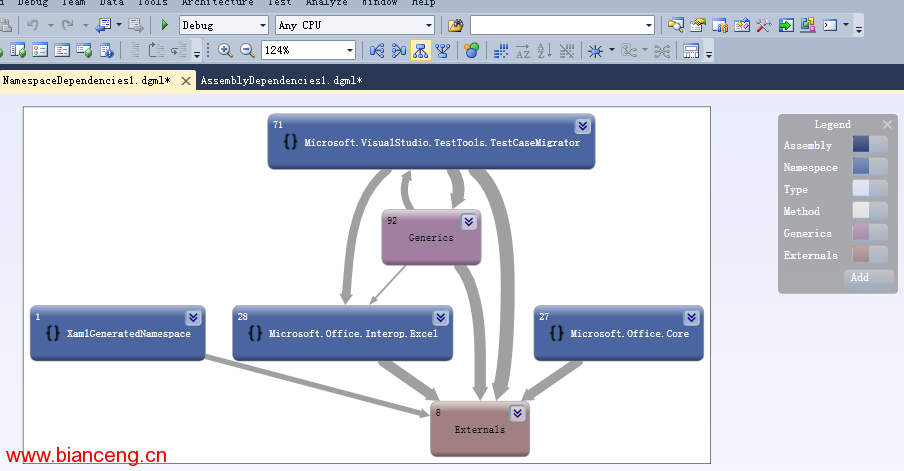
Task: Open the Tools menu
Action: 152,3
